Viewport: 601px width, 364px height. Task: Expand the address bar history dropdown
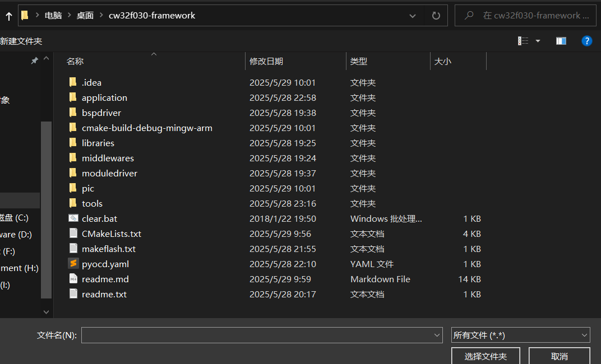click(413, 16)
